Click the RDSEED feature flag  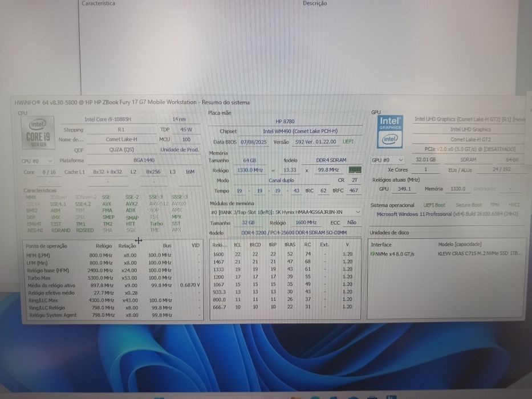coord(85,230)
